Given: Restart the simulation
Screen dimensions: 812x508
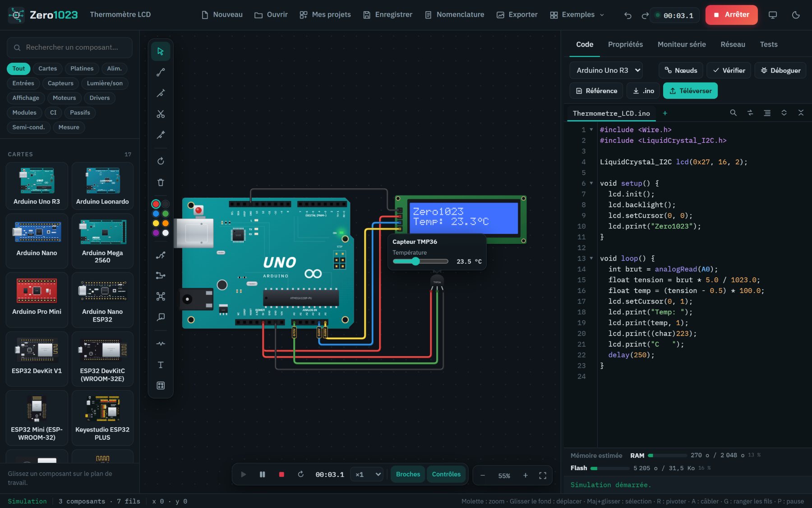Looking at the screenshot, I should click(300, 475).
